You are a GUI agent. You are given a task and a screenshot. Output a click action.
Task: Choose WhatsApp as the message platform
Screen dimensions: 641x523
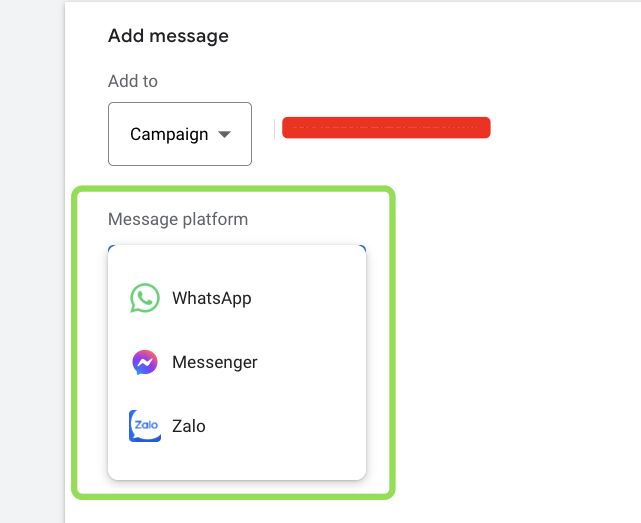(x=211, y=298)
